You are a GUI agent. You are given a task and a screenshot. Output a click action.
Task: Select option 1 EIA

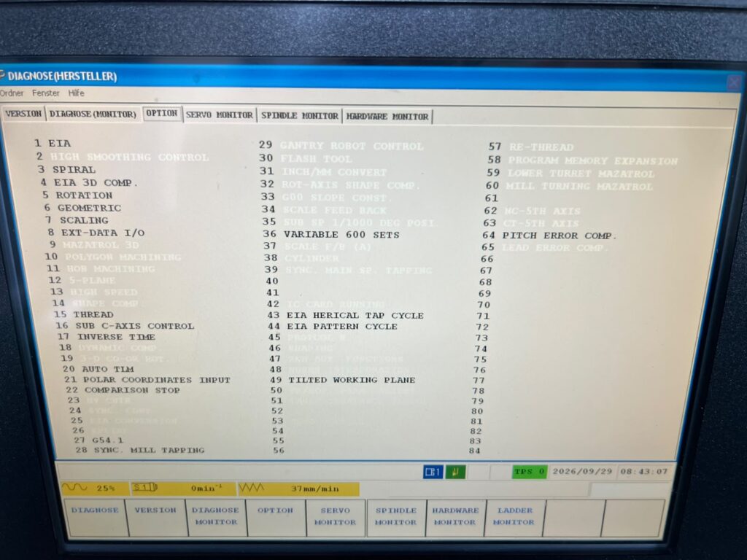(53, 144)
